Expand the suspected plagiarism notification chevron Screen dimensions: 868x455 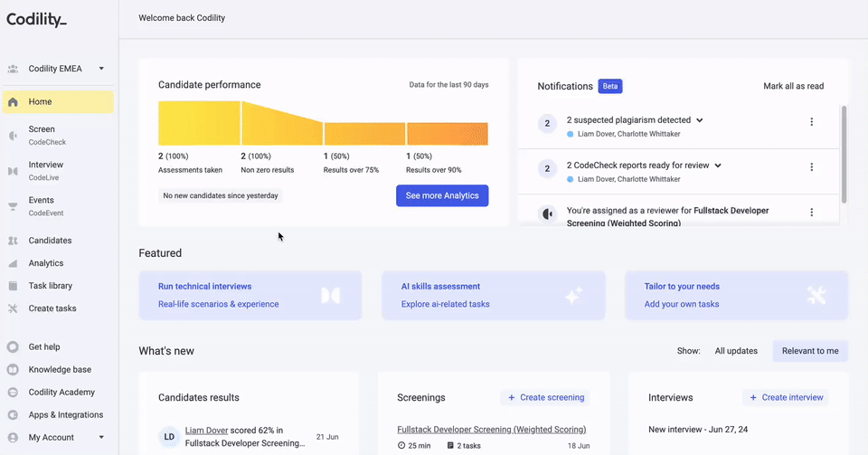(700, 120)
